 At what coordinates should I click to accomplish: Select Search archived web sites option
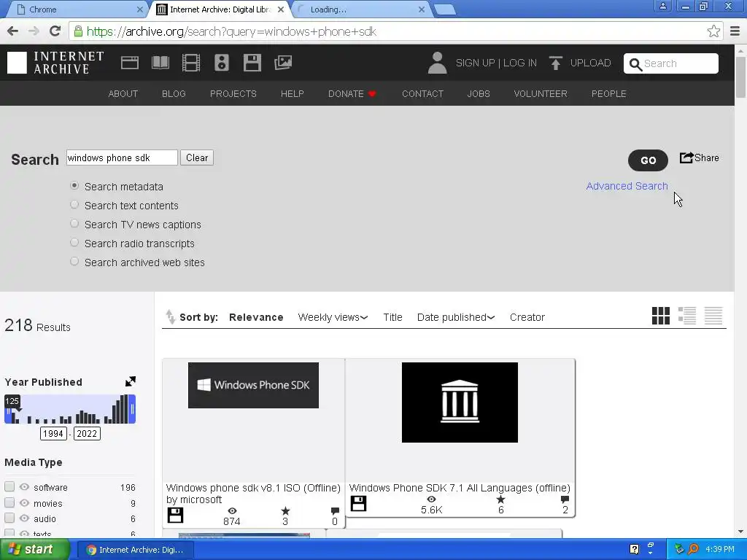click(74, 262)
